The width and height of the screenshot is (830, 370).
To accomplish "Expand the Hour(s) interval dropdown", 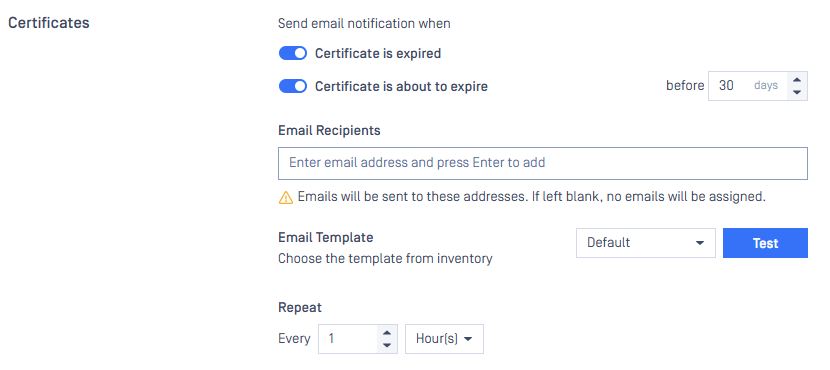I will [444, 339].
